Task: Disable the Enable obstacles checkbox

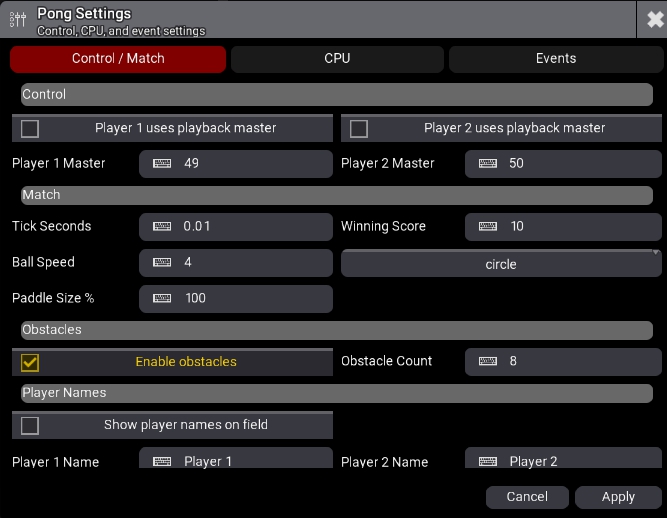Action: click(x=30, y=362)
